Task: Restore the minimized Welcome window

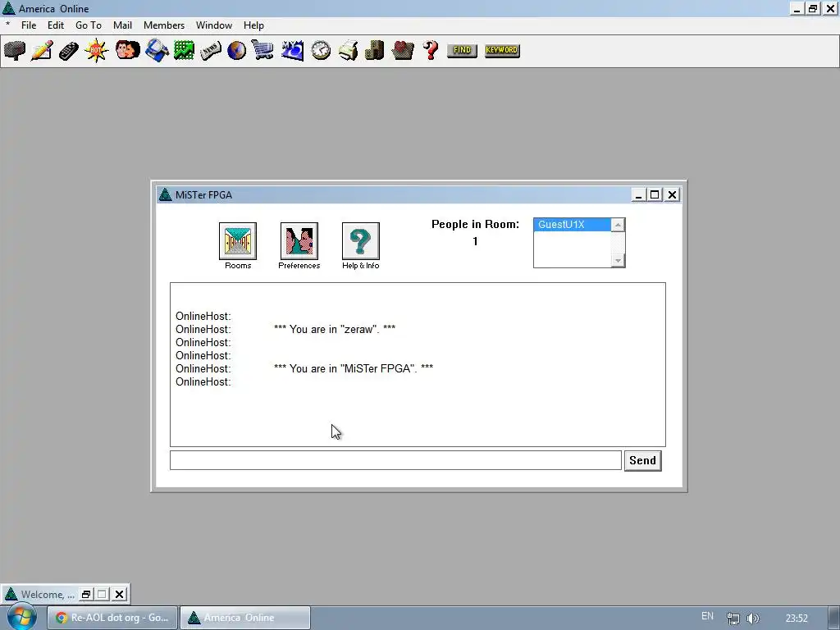Action: [85, 594]
